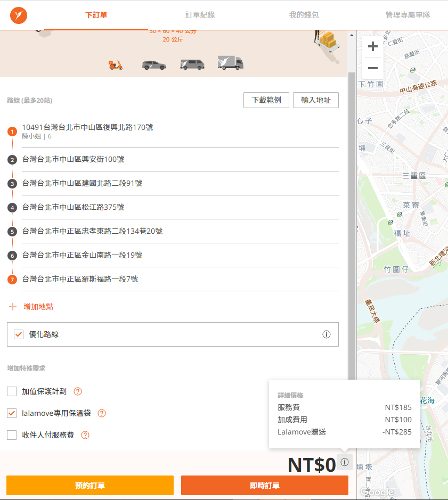Switch to the 訂單紀錄 tab
Screen dimensions: 448x500
tap(200, 15)
